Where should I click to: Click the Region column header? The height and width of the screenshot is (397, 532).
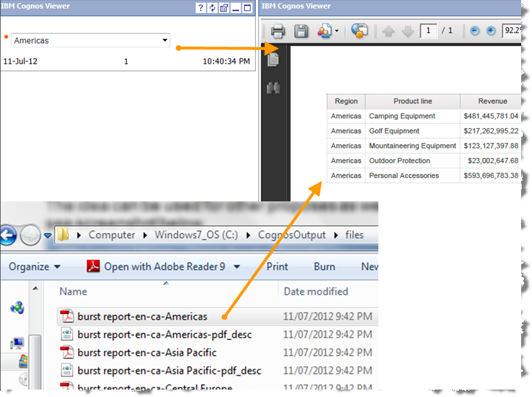pos(346,101)
